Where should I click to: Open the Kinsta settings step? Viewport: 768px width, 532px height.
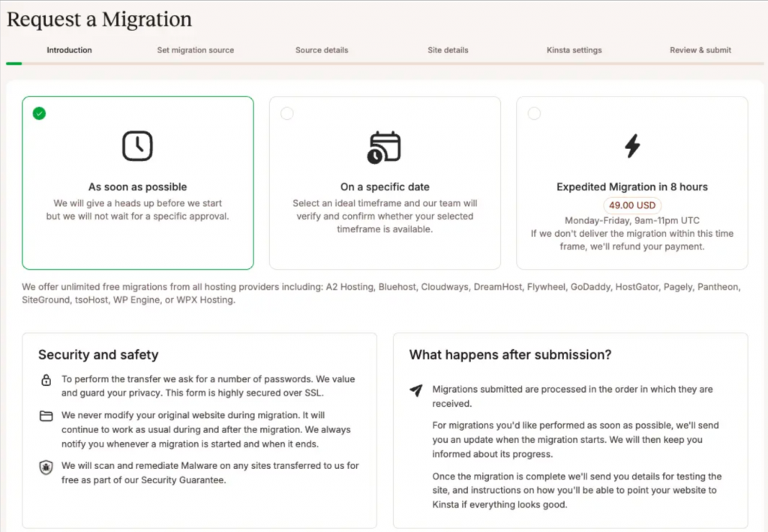[x=574, y=50]
